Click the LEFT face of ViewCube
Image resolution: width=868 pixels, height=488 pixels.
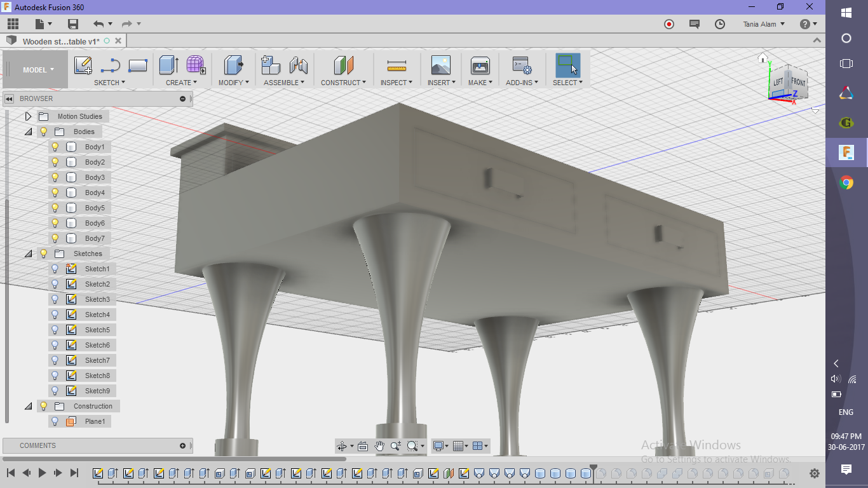[778, 82]
